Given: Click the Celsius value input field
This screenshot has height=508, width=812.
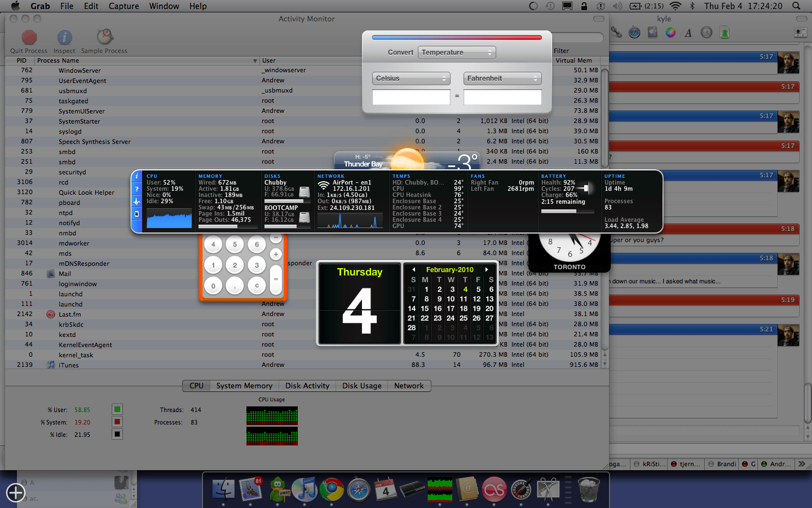Looking at the screenshot, I should click(411, 97).
